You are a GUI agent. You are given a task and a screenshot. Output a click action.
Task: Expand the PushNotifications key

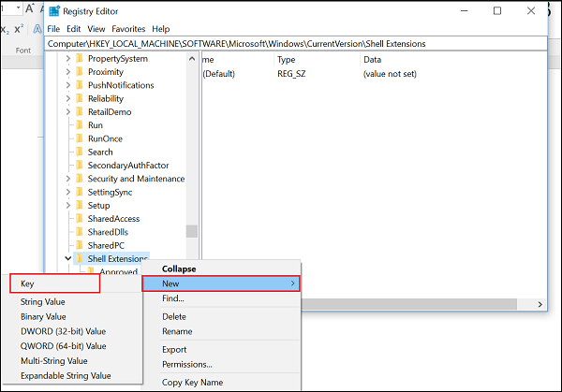(x=68, y=85)
